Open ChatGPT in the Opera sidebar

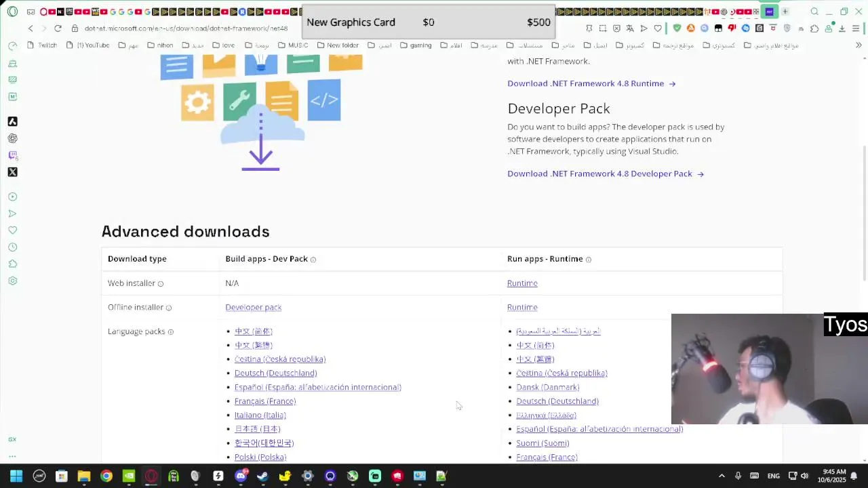(12, 138)
